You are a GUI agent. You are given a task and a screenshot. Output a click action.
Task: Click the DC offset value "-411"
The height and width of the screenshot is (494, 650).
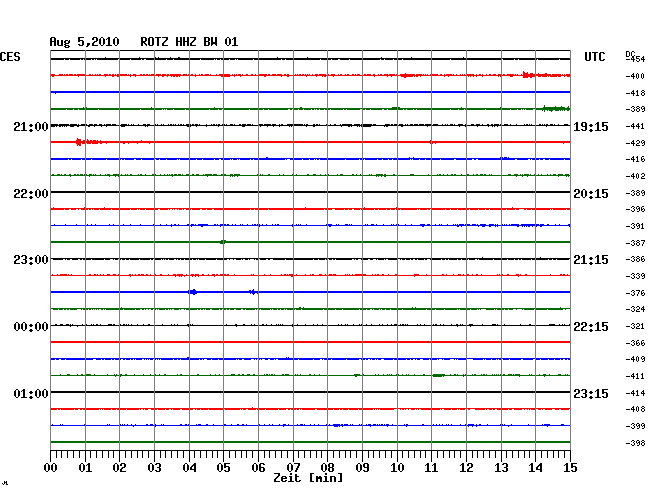pos(635,376)
